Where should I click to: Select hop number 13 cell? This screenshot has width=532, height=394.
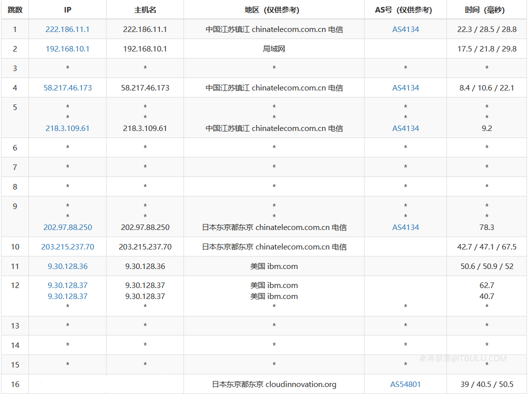point(15,326)
